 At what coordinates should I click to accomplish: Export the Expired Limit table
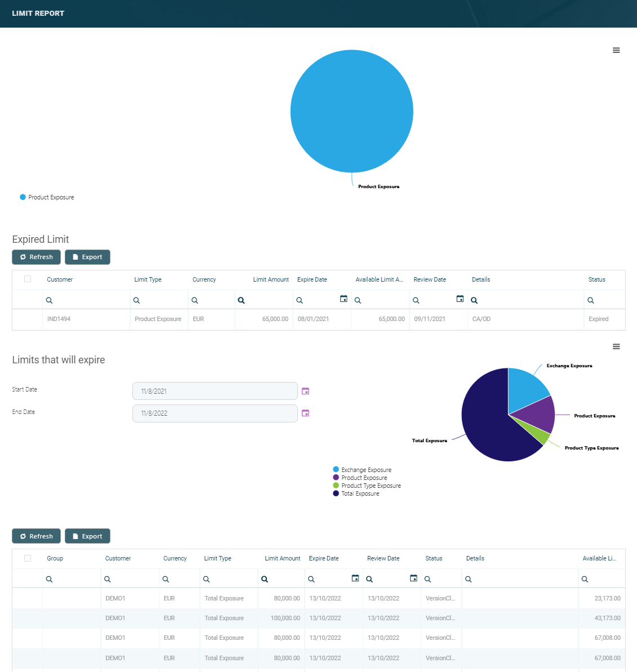(x=87, y=257)
